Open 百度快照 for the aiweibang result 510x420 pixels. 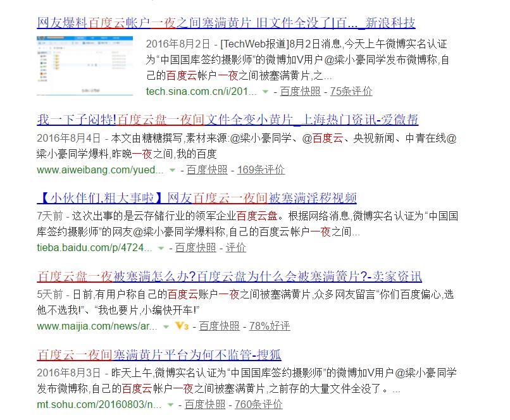click(207, 170)
